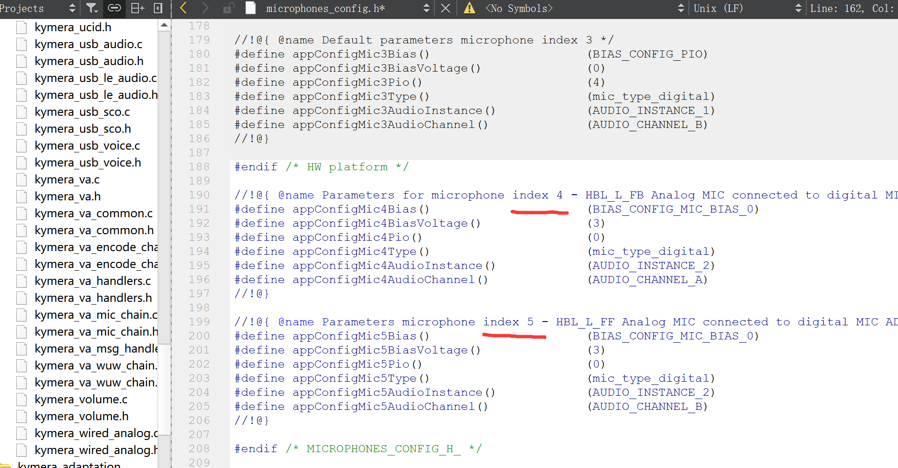This screenshot has width=898, height=468.
Task: Select kymera_va_handlers.h file
Action: point(93,298)
